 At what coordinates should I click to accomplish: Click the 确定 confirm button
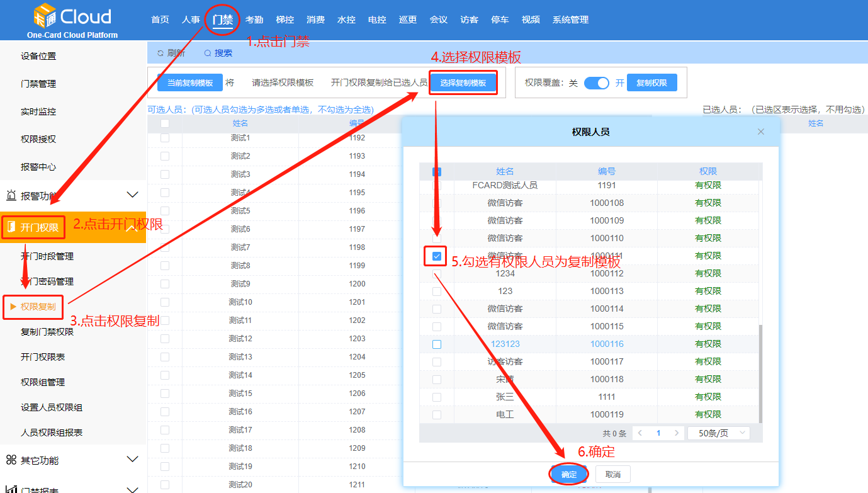tap(568, 474)
